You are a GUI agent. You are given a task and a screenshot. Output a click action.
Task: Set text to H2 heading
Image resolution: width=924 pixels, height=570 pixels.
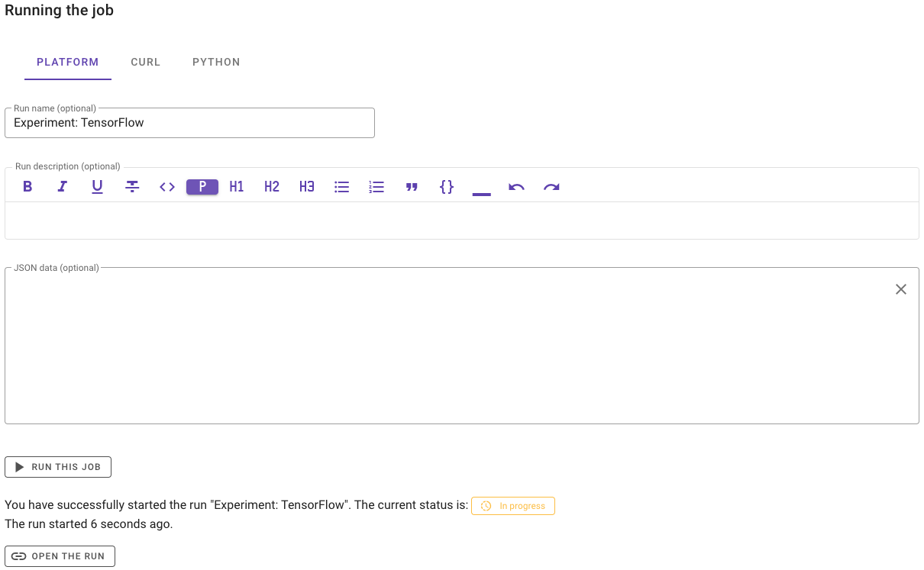tap(272, 187)
